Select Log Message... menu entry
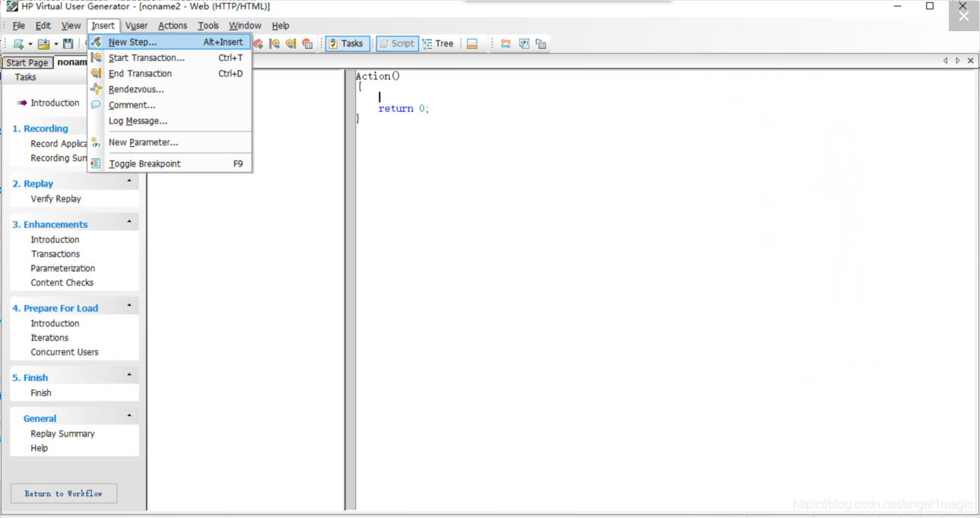Screen dimensions: 980x518 click(170, 121)
